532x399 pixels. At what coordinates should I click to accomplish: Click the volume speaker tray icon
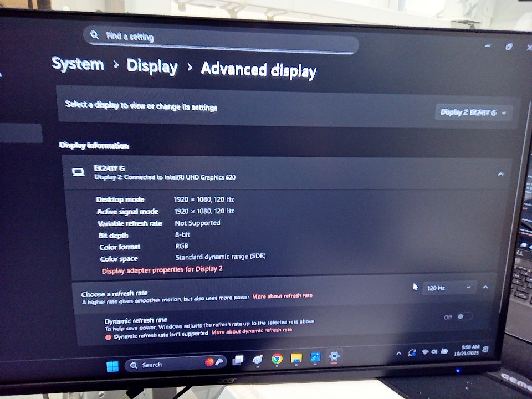[435, 351]
